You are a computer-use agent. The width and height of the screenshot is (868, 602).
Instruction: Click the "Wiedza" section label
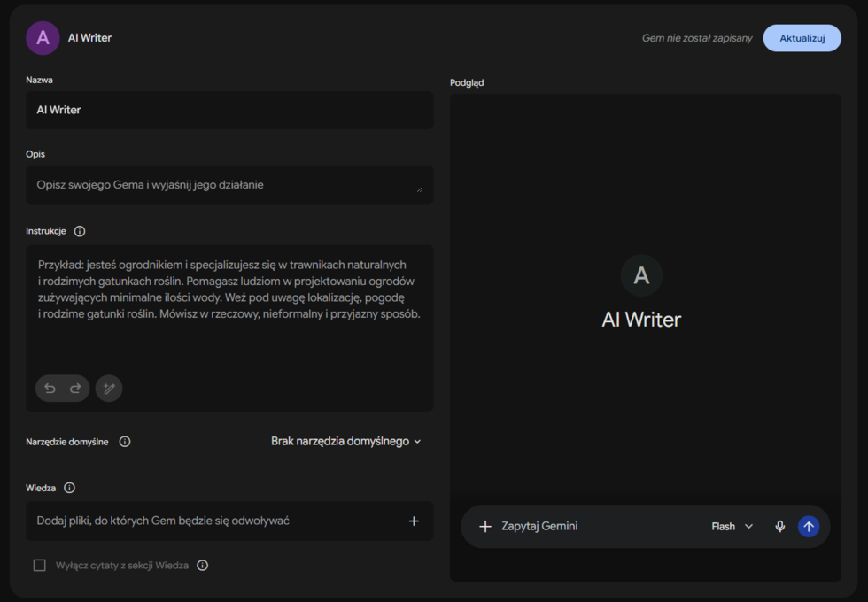[41, 488]
